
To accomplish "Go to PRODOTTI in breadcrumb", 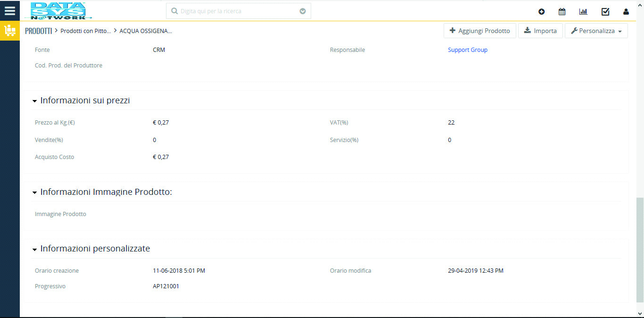I will click(x=38, y=31).
